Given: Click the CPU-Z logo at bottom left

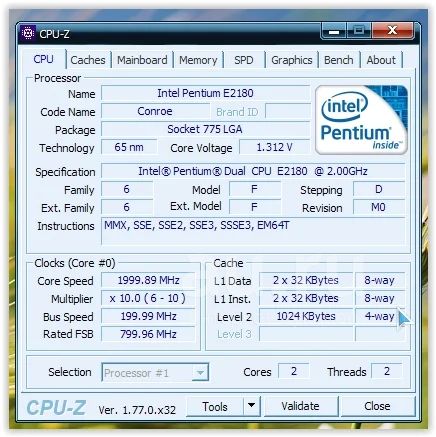Looking at the screenshot, I should point(56,408).
